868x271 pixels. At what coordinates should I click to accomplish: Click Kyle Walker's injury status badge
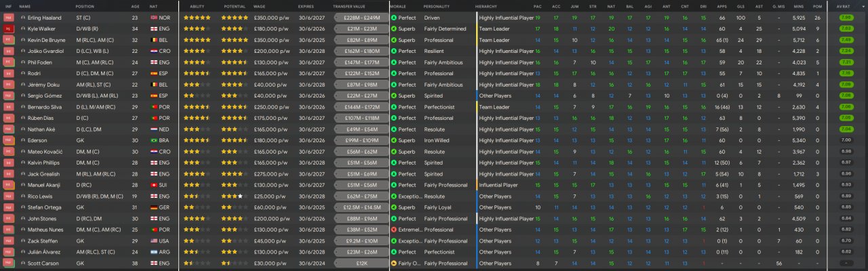(x=9, y=29)
